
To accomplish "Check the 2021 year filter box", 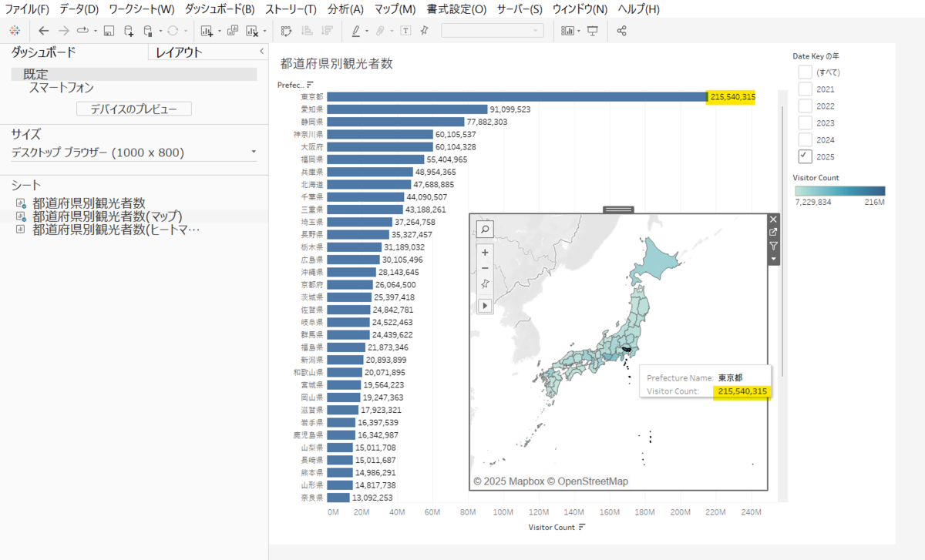I will (x=805, y=89).
